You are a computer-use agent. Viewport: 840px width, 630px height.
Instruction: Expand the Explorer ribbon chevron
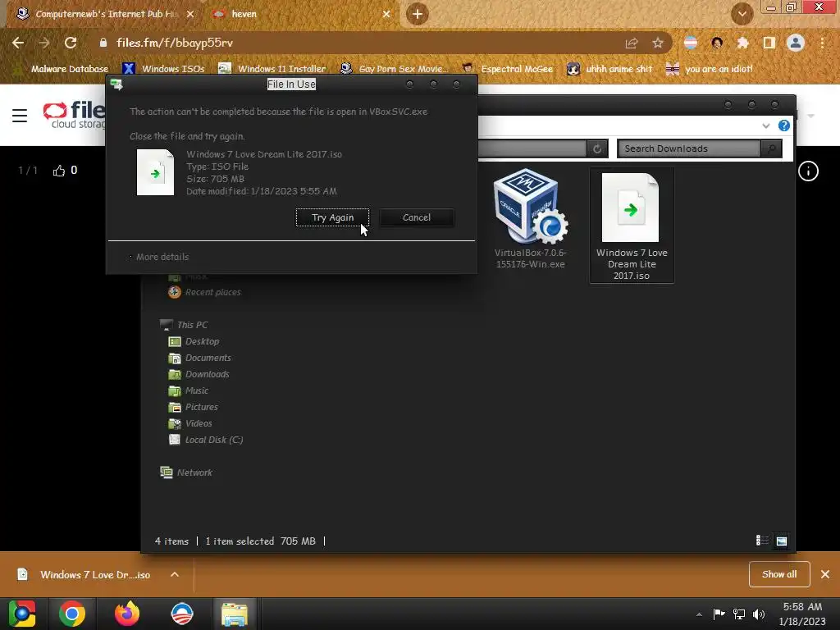(765, 126)
